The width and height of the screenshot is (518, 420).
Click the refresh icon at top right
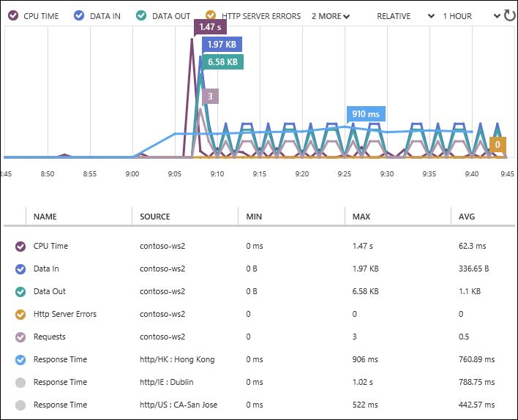(x=509, y=15)
